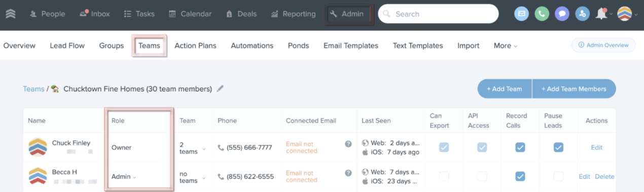Toggle Pause Leads checkbox for Chuck Finley
Screen dimensions: 644x192
(558, 147)
